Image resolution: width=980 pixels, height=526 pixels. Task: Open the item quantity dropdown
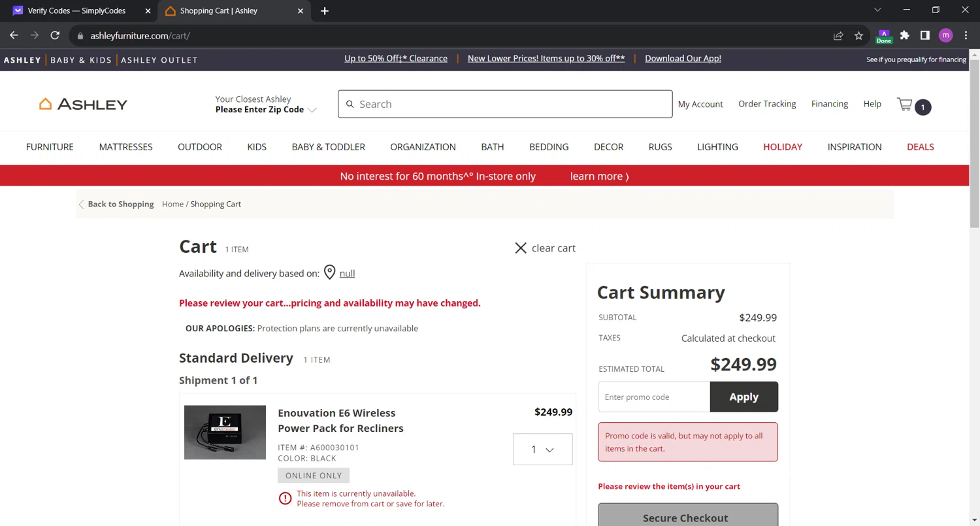click(x=542, y=450)
